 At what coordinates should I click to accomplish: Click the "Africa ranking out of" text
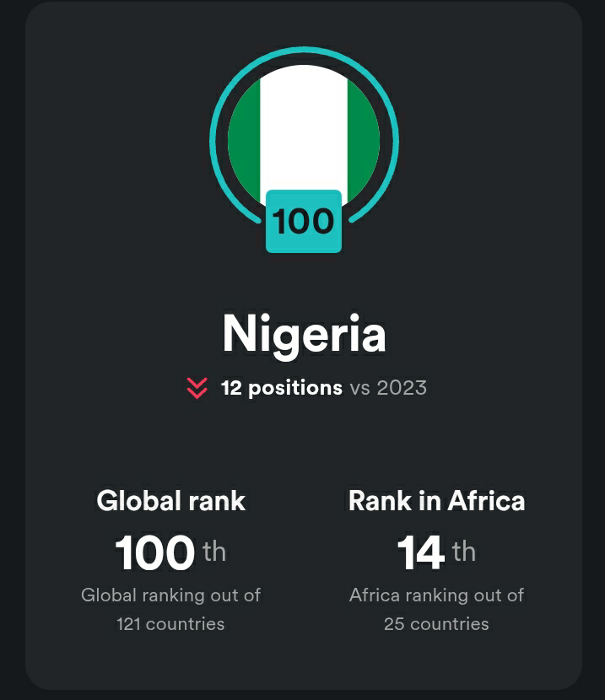pyautogui.click(x=436, y=595)
